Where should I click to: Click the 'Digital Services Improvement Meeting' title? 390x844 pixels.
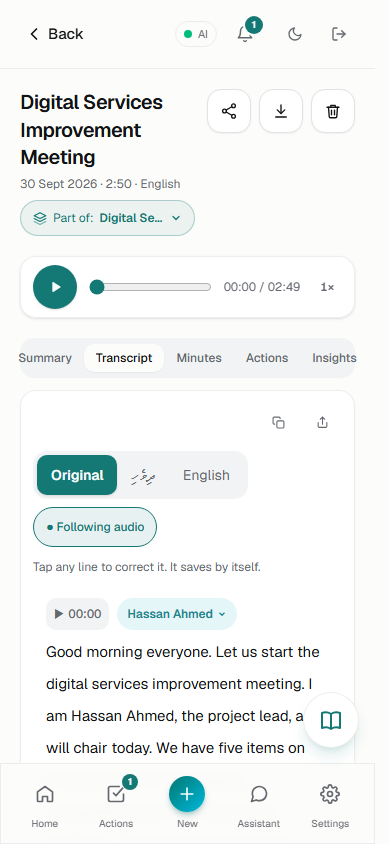92,130
